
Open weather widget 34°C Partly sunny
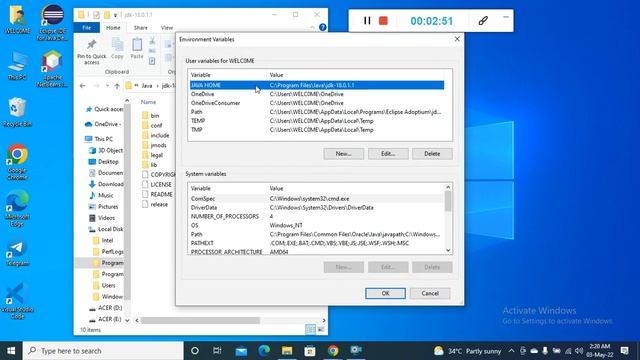pyautogui.click(x=467, y=351)
